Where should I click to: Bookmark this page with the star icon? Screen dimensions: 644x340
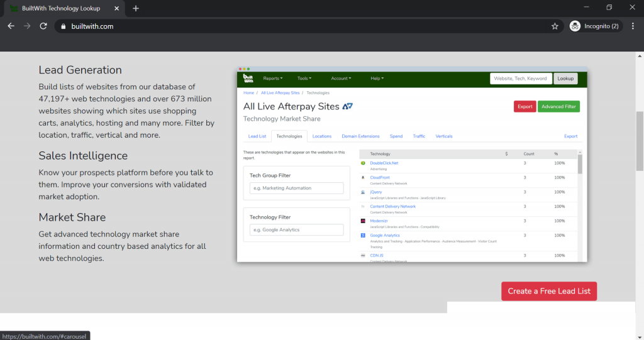coord(555,26)
